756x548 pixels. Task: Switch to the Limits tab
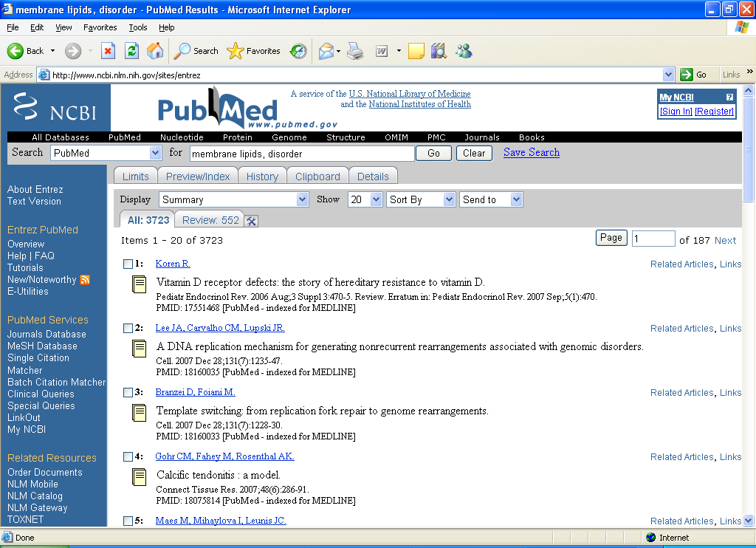136,176
